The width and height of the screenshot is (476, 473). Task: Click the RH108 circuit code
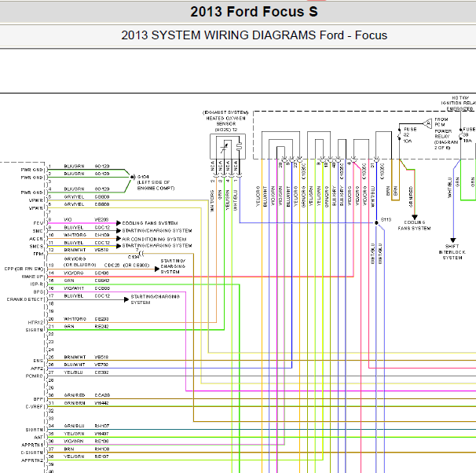[101, 449]
